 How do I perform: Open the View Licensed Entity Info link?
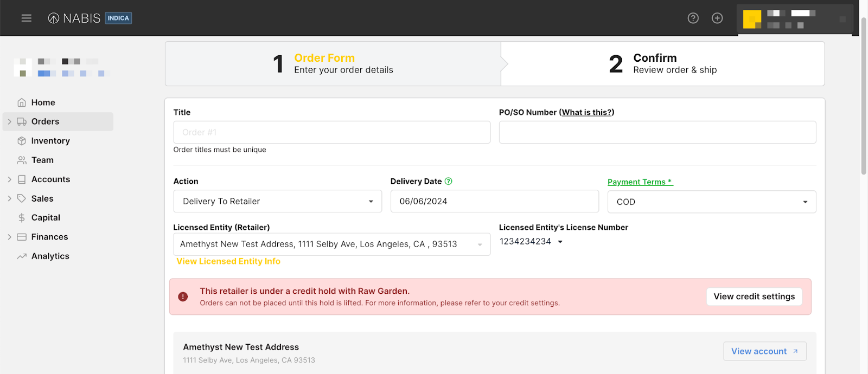click(228, 261)
